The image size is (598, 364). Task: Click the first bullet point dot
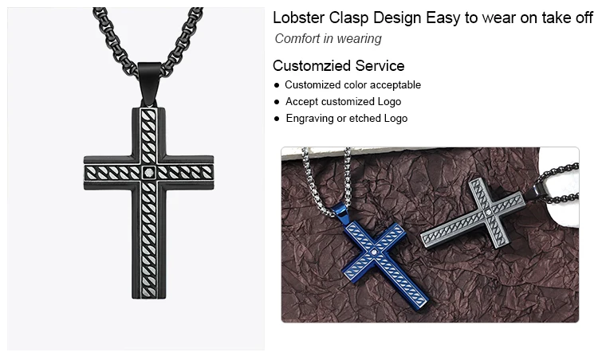pos(277,85)
